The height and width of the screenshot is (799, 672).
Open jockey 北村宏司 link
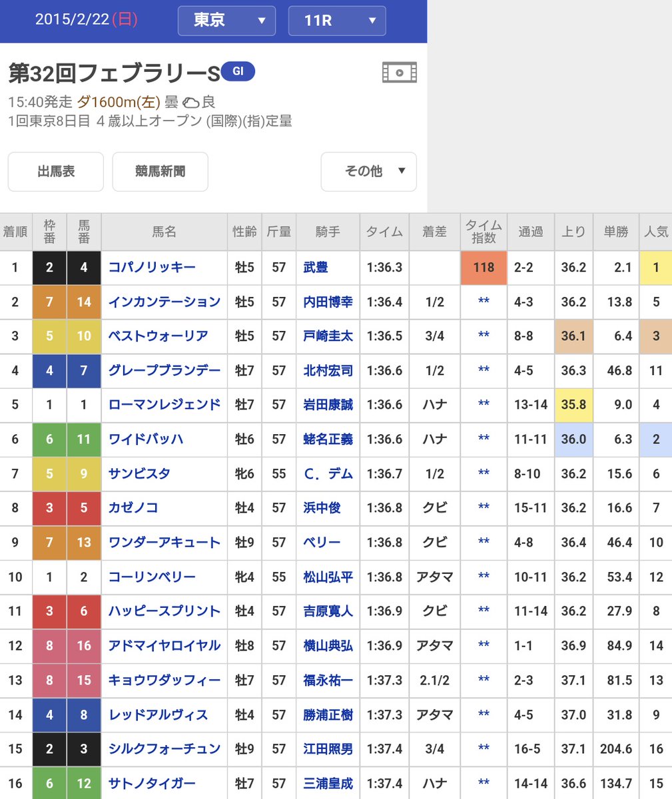(x=328, y=371)
